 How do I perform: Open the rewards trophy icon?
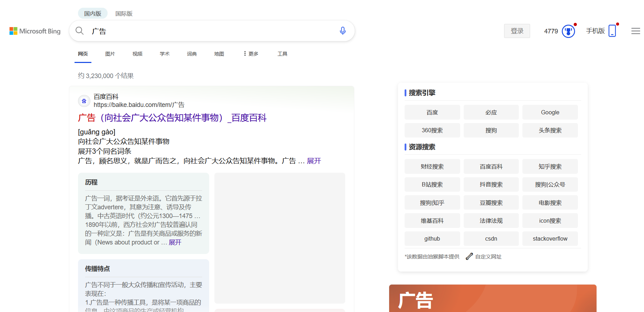point(568,31)
